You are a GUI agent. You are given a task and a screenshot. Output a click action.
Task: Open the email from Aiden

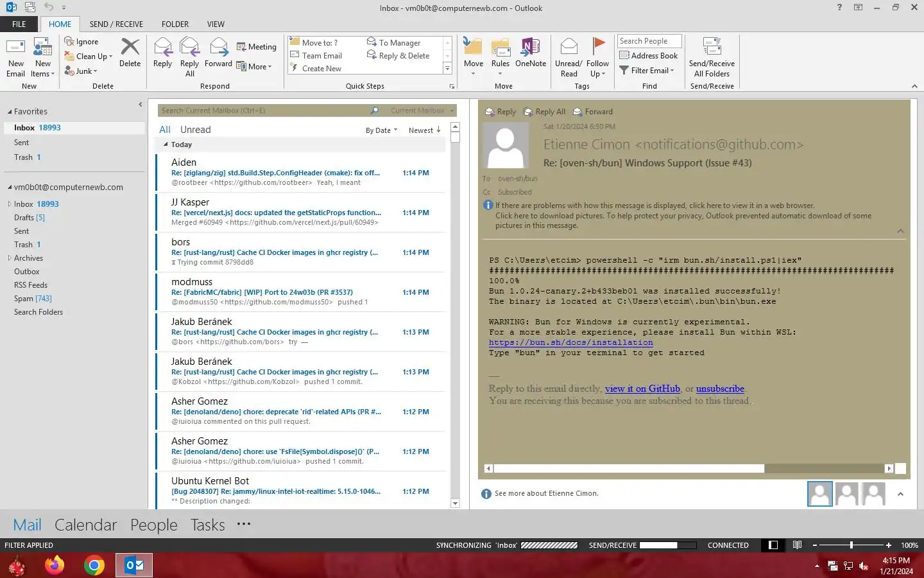[300, 172]
